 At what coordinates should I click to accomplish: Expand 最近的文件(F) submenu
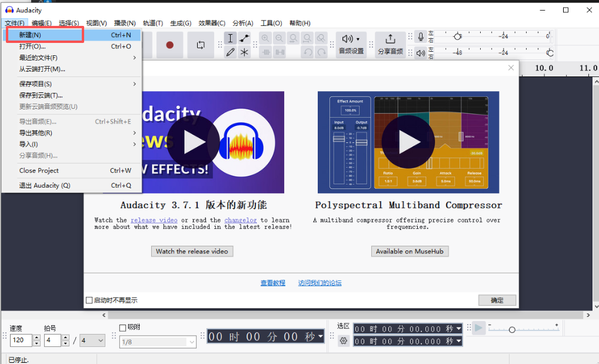coord(72,58)
